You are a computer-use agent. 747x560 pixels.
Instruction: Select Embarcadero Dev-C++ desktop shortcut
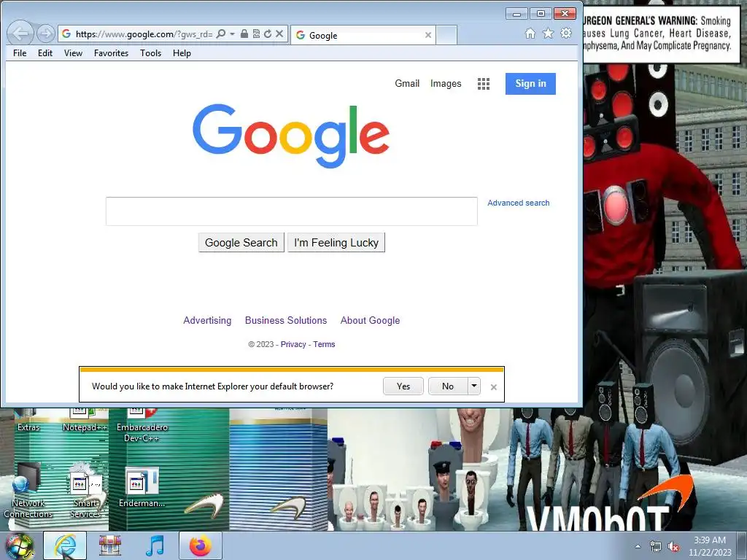pyautogui.click(x=142, y=426)
